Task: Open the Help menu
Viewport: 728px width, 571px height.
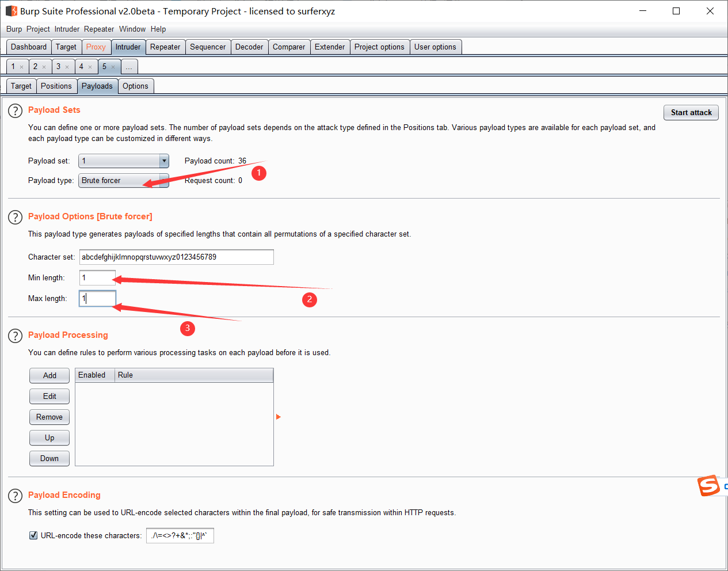Action: [x=158, y=29]
